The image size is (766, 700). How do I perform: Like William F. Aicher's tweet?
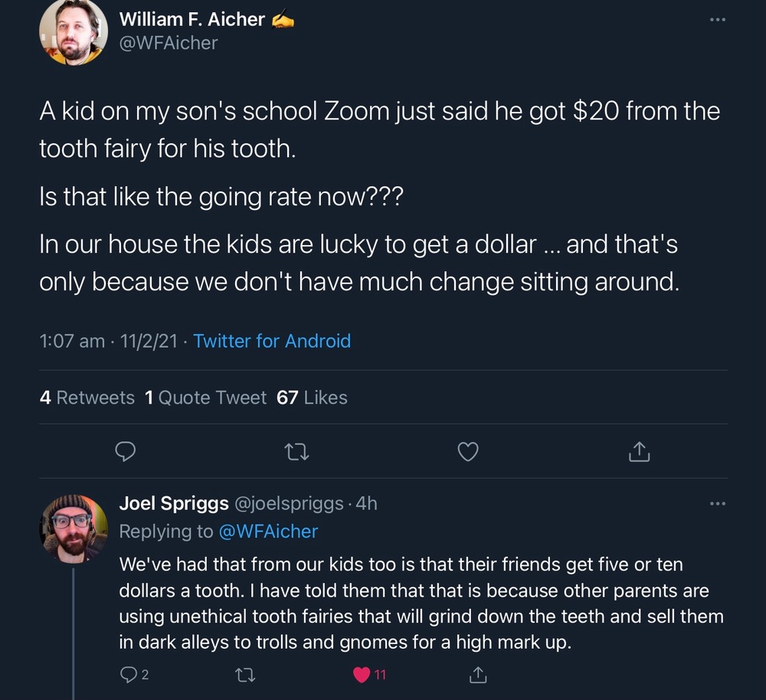[x=467, y=453]
